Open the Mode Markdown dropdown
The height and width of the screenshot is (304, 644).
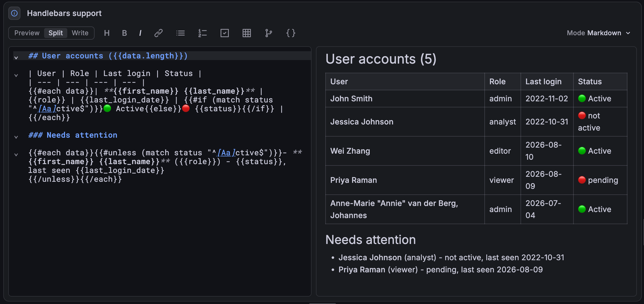[599, 33]
